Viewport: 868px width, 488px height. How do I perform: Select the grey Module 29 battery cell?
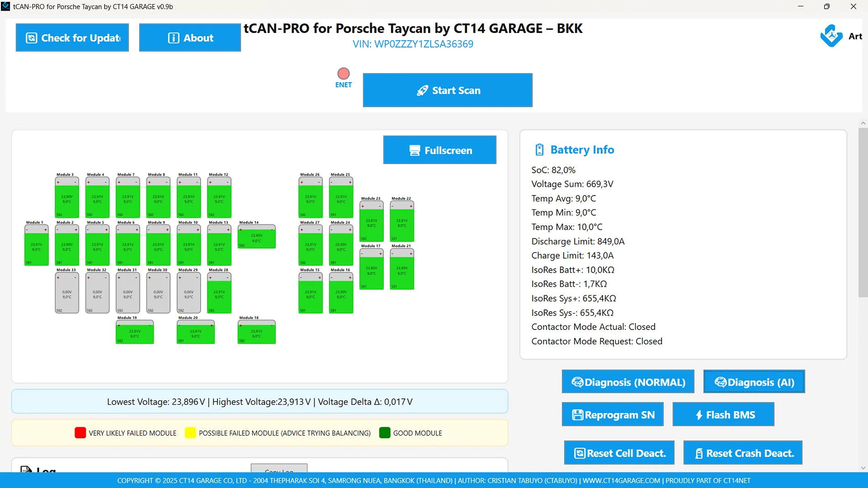pos(189,293)
